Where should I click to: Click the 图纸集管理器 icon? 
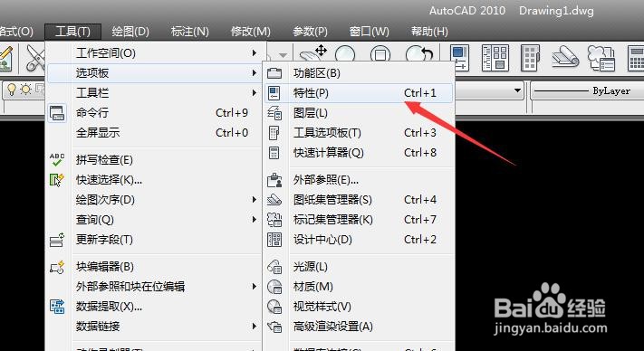pos(274,200)
